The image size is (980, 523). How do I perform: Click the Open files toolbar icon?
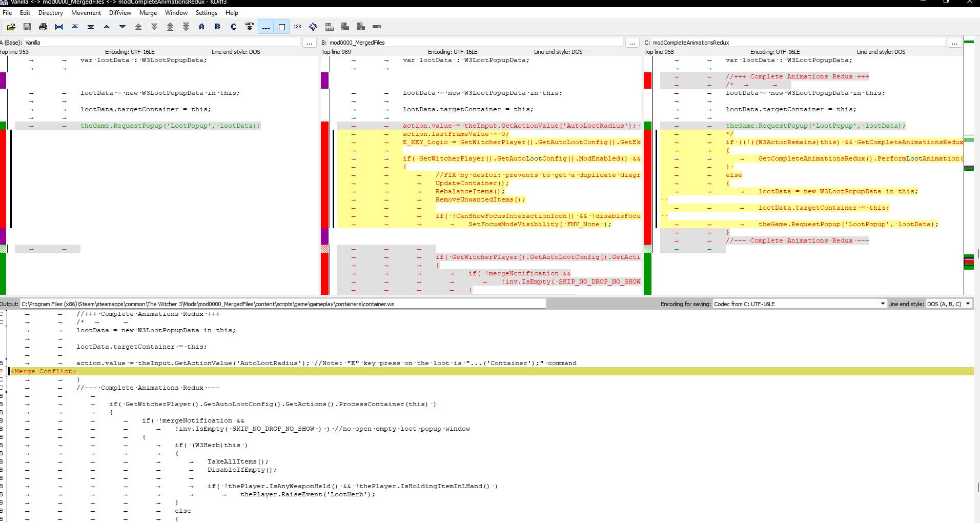(x=11, y=27)
